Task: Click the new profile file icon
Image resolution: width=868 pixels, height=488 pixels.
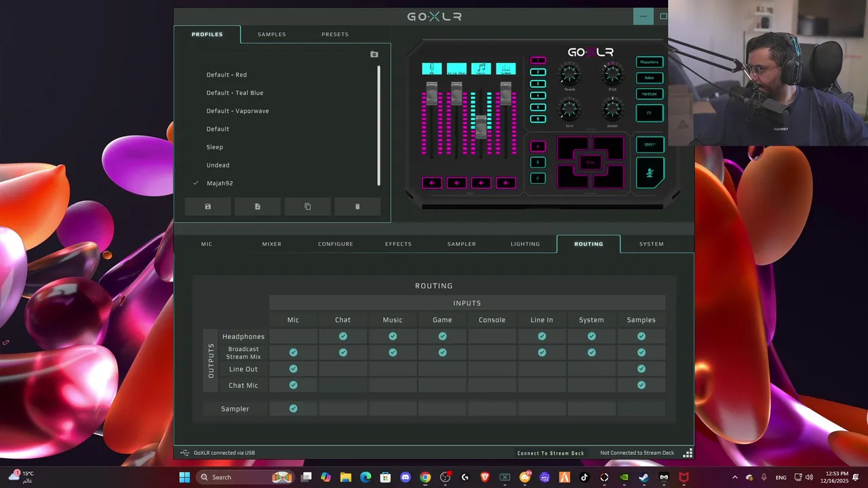Action: pos(258,207)
